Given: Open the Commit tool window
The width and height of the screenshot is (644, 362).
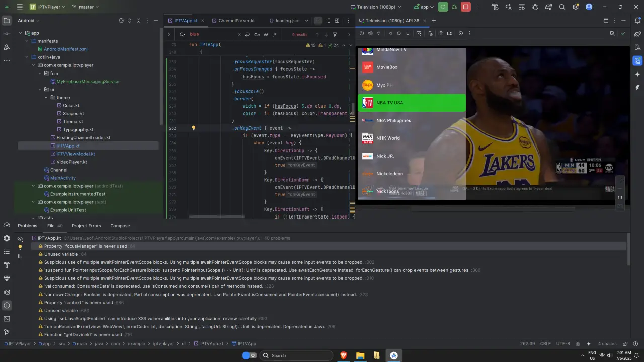Looking at the screenshot, I should pyautogui.click(x=7, y=34).
